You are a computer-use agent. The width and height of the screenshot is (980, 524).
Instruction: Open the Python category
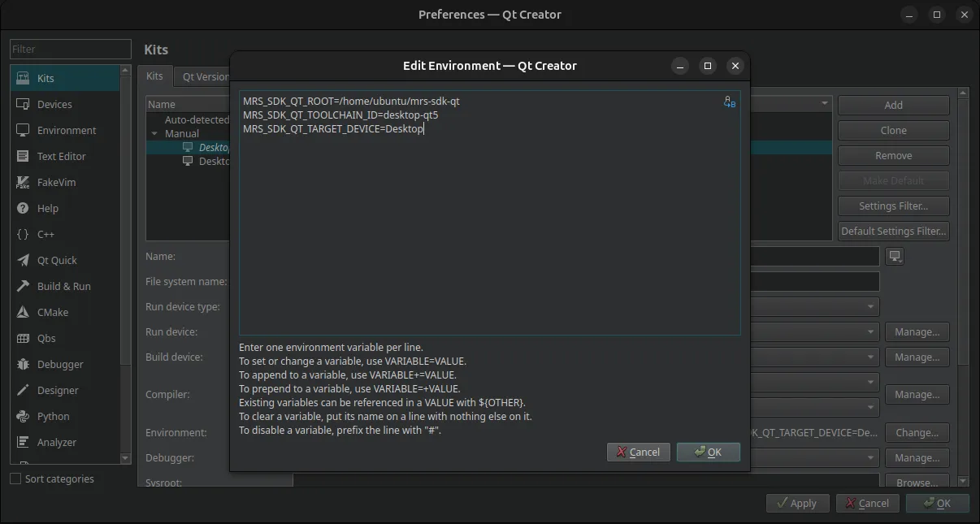65,416
